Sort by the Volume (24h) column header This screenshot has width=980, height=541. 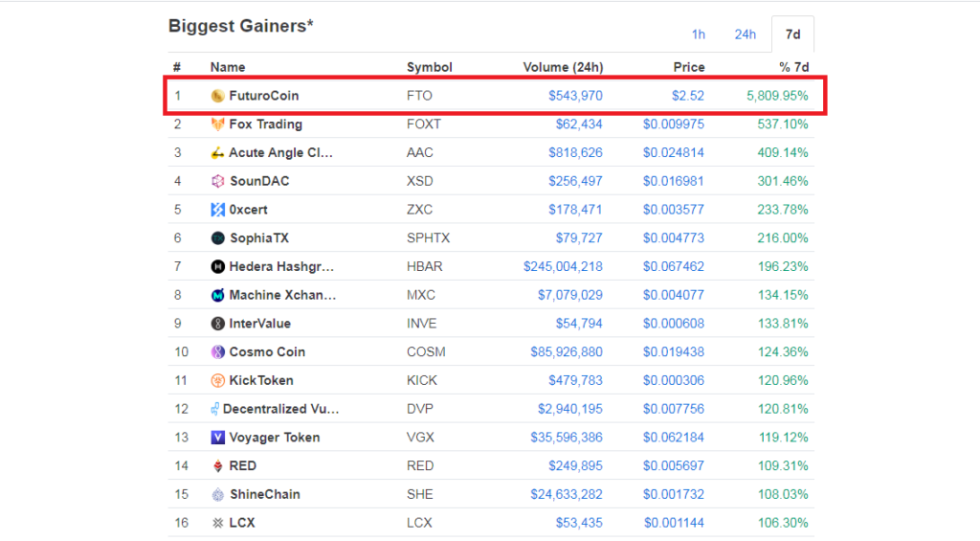click(563, 67)
